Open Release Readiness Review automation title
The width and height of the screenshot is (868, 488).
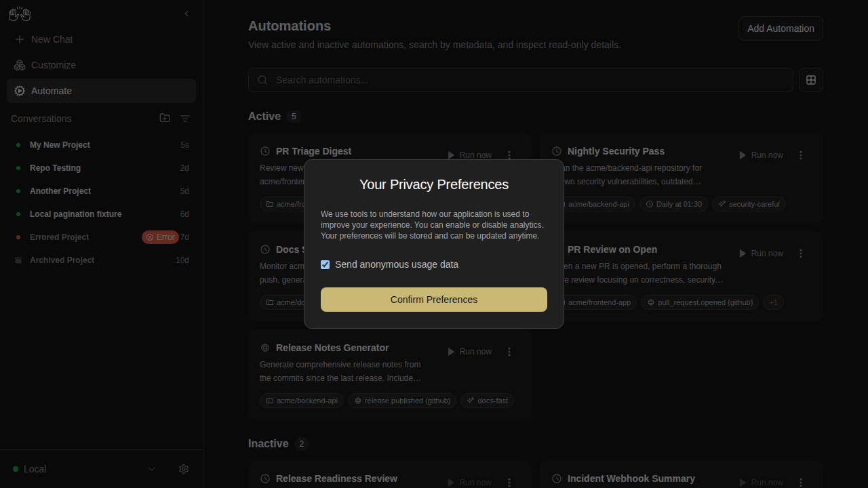[x=336, y=479]
